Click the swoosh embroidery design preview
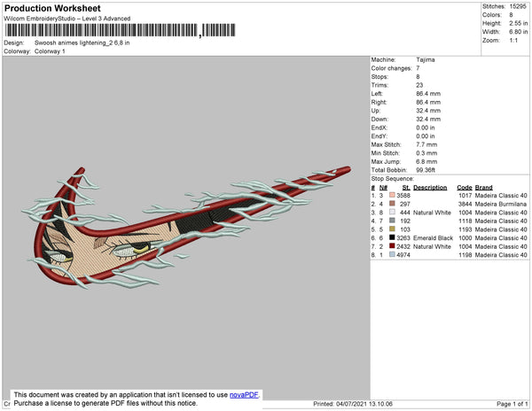 pos(186,228)
